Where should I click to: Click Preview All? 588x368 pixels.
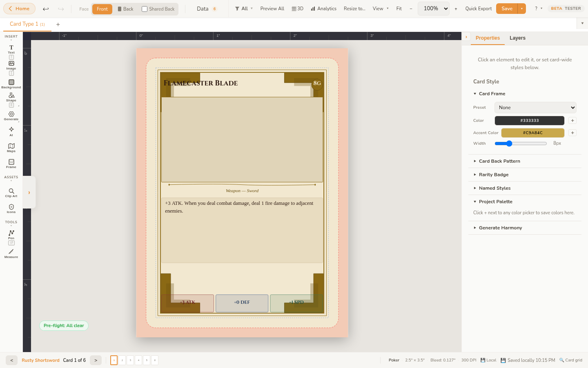coord(272,9)
